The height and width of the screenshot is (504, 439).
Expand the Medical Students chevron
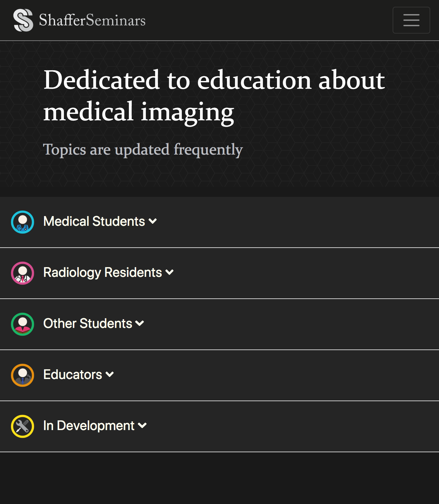(153, 221)
